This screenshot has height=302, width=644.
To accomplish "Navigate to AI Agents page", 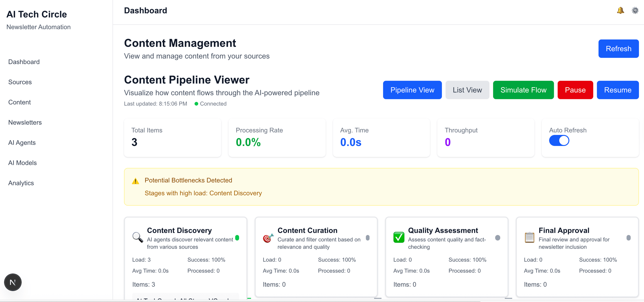I will pos(22,143).
